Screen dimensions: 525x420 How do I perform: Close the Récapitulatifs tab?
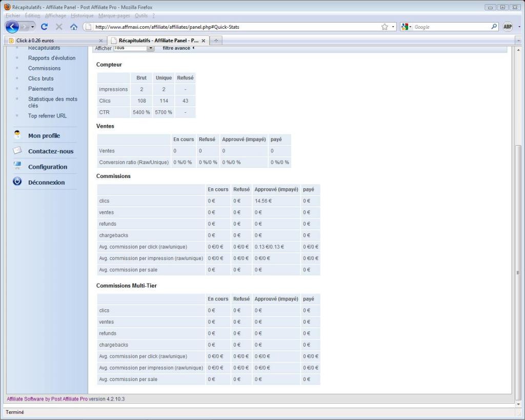click(203, 41)
